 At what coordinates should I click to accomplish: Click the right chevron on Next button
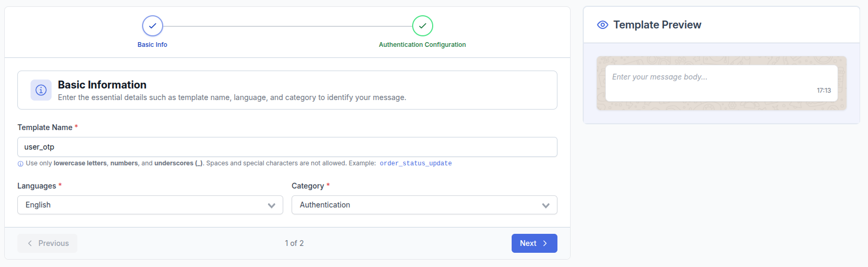pyautogui.click(x=545, y=243)
